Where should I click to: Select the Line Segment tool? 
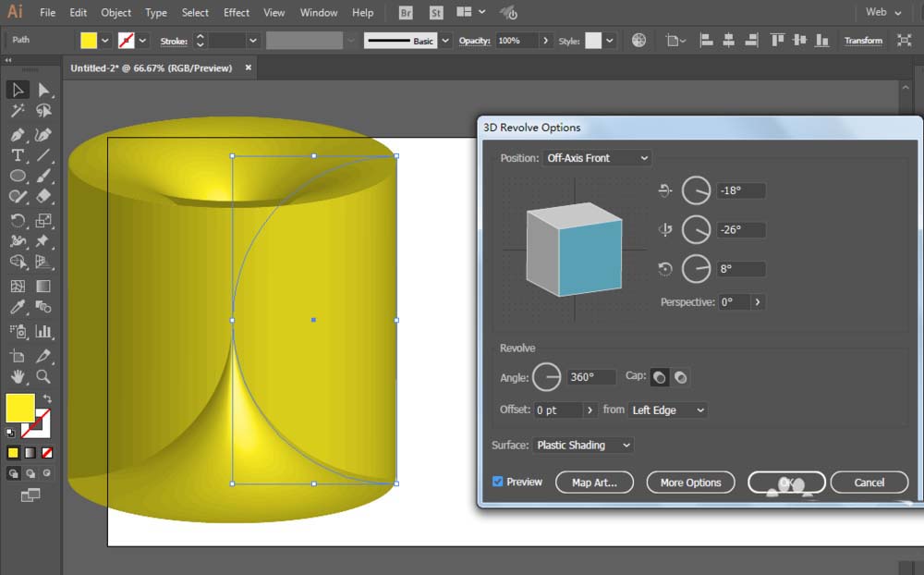coord(43,155)
